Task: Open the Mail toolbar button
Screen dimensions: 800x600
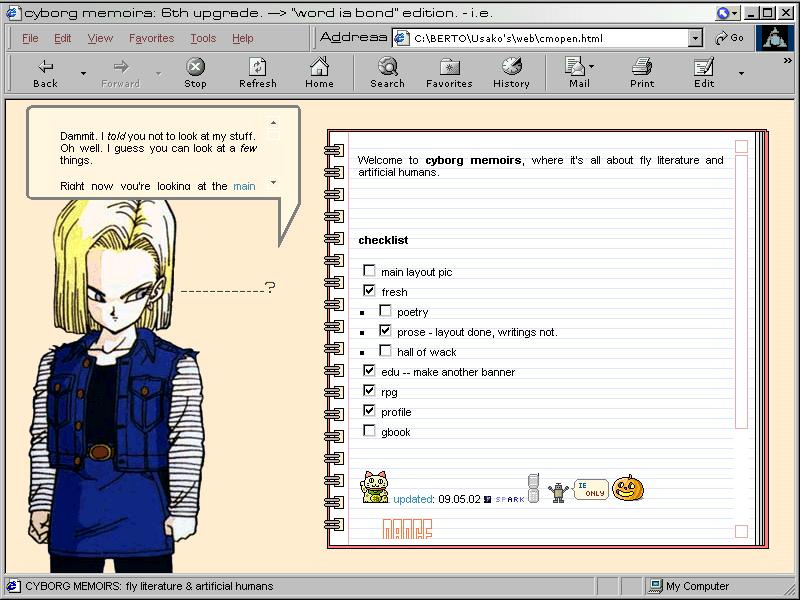Action: pos(579,73)
